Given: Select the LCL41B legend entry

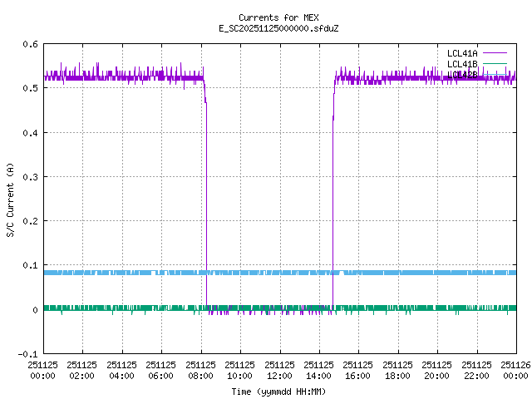Looking at the screenshot, I should (x=461, y=64).
